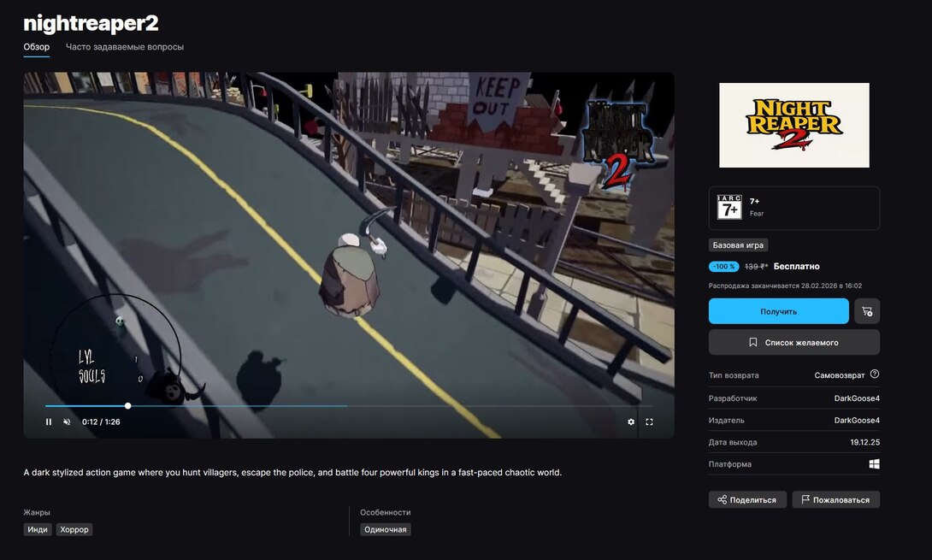Add game to Список желаемого

[x=793, y=342]
